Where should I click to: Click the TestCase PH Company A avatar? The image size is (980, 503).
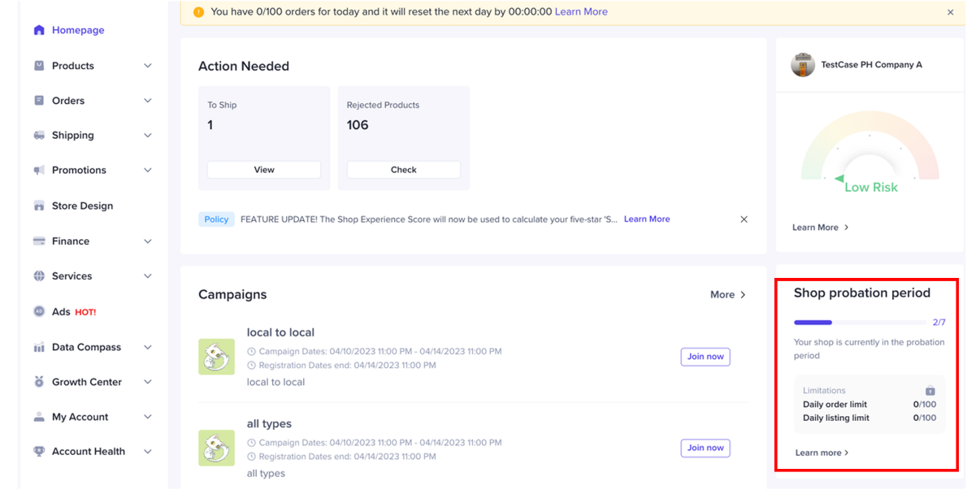(x=803, y=65)
